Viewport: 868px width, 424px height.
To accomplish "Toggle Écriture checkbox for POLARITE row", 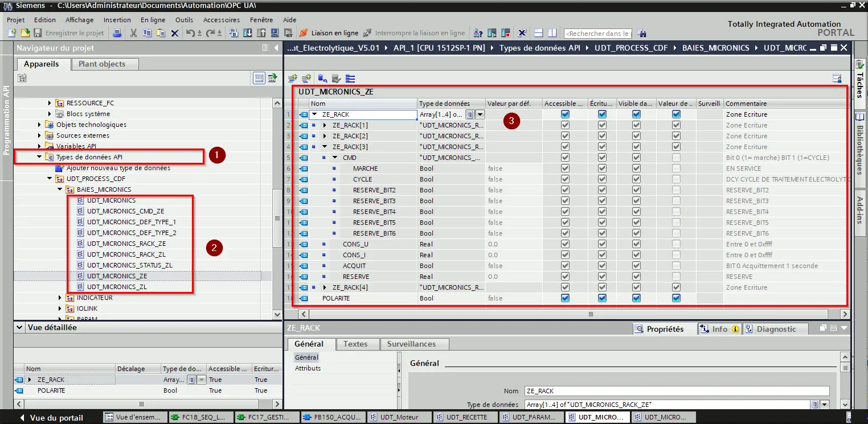I will tap(602, 298).
